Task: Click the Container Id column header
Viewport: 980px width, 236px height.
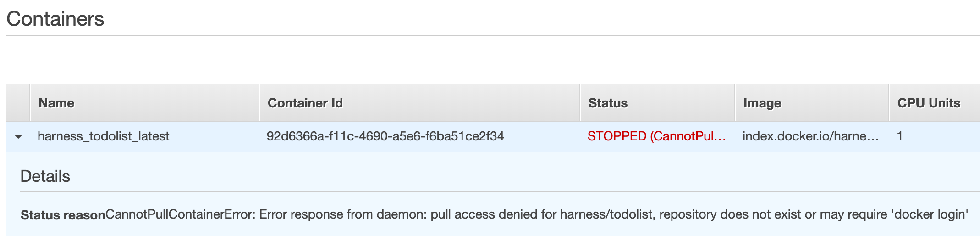Action: (305, 103)
